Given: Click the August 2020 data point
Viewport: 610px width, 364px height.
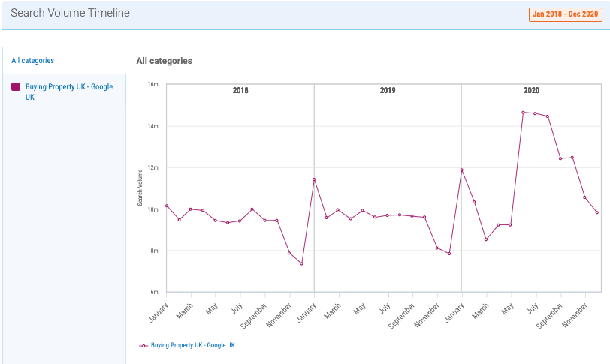Looking at the screenshot, I should click(548, 116).
